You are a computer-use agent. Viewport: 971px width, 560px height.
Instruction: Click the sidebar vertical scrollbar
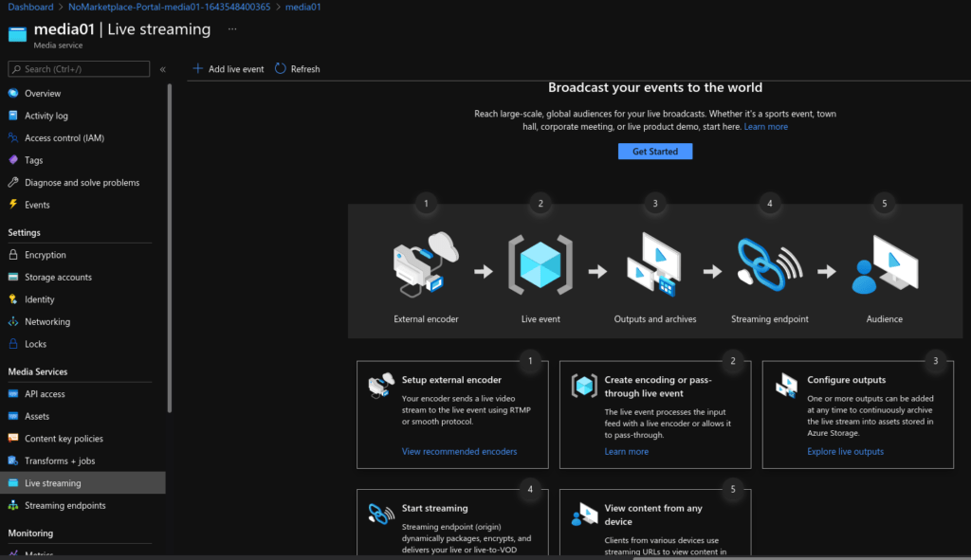(x=170, y=247)
